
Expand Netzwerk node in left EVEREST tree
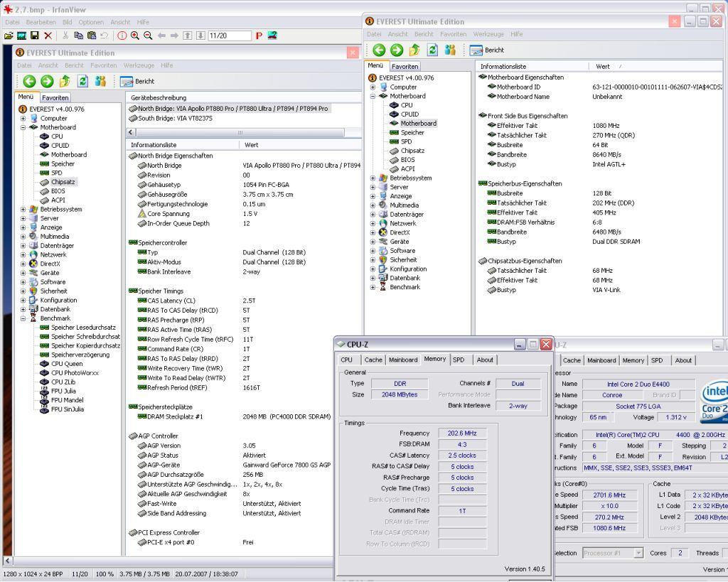[23, 255]
